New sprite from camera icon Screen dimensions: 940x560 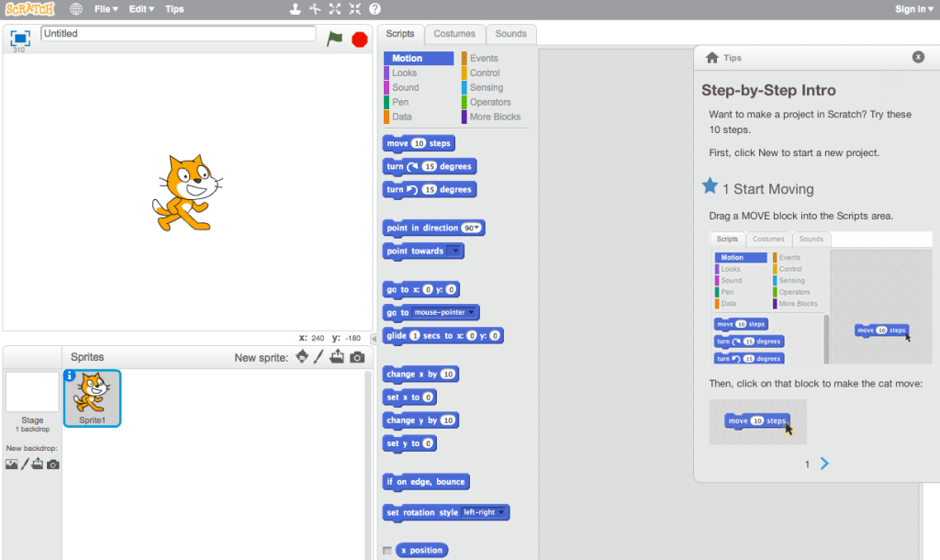pos(357,357)
